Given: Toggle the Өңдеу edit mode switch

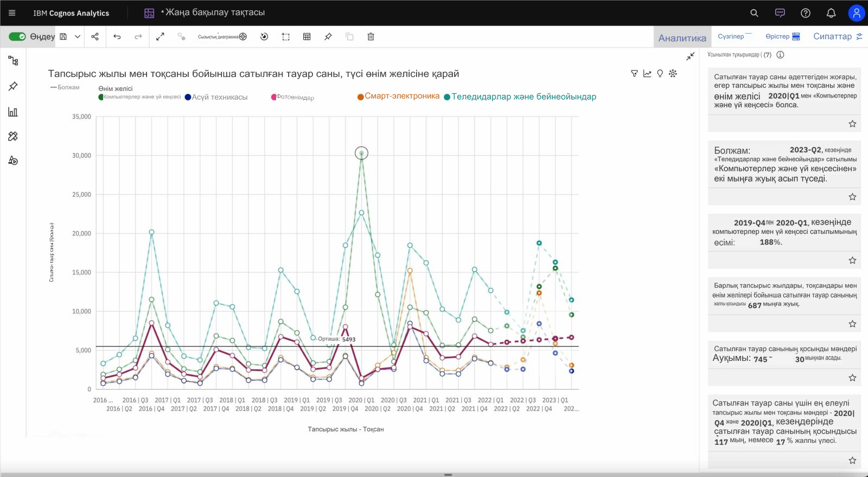Looking at the screenshot, I should tap(17, 36).
